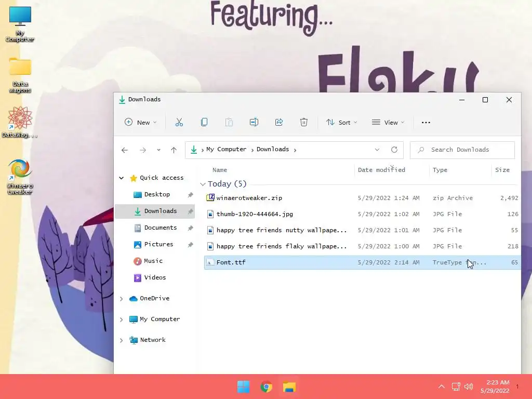Click the Share icon in toolbar
This screenshot has height=399, width=532.
(x=279, y=123)
